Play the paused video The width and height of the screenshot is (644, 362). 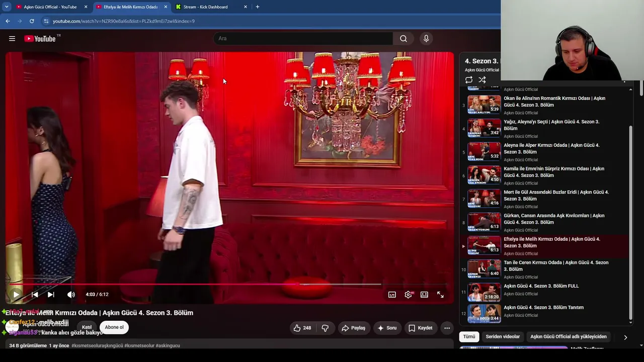[x=16, y=295]
